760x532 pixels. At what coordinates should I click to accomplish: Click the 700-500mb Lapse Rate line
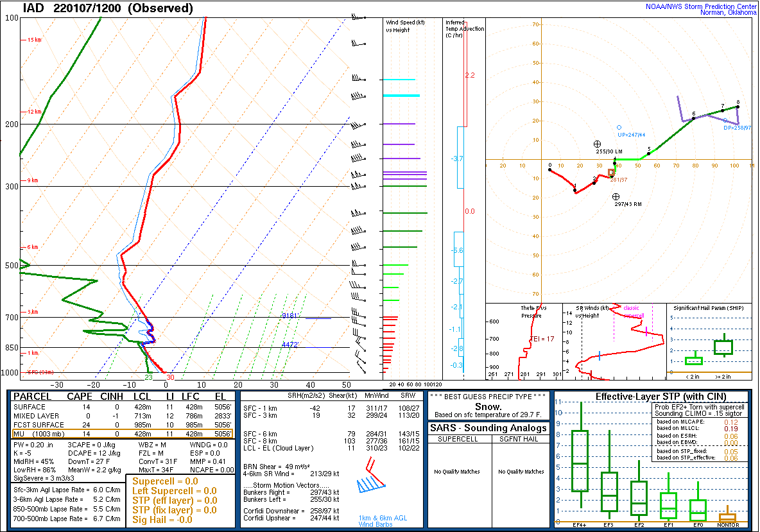pyautogui.click(x=67, y=519)
